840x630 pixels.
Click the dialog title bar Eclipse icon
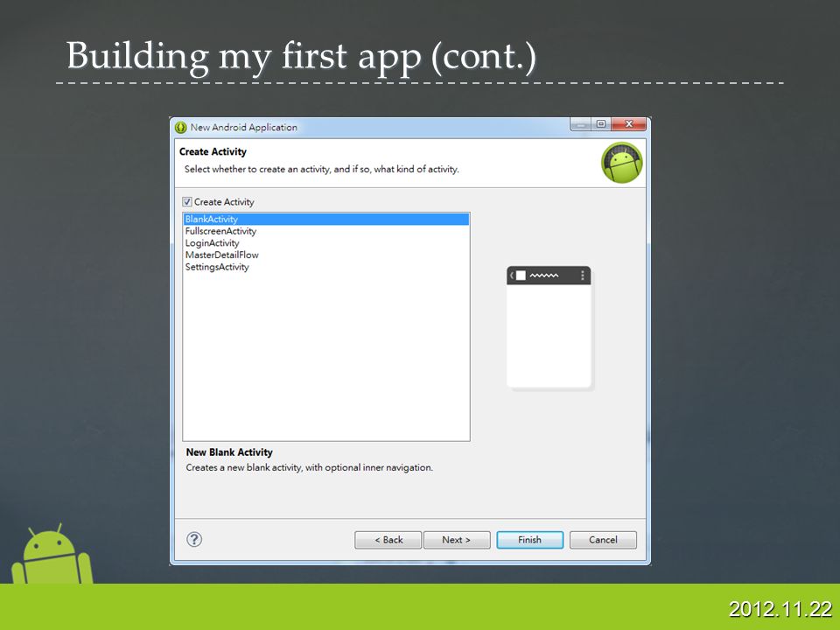181,128
